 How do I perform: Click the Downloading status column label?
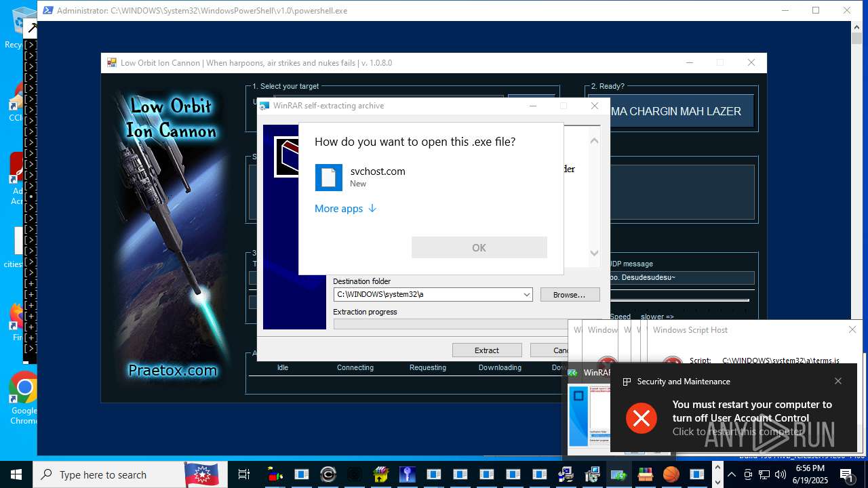pyautogui.click(x=500, y=368)
